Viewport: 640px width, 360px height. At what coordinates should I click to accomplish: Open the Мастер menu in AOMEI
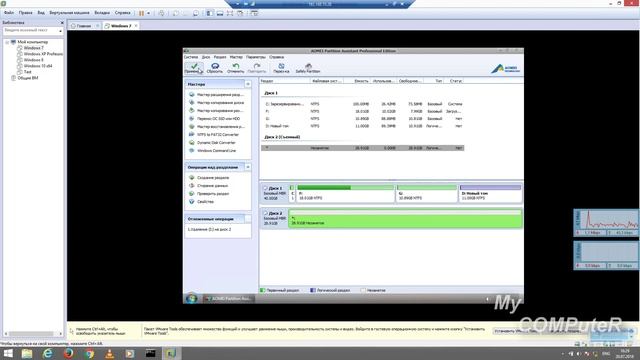tap(236, 57)
